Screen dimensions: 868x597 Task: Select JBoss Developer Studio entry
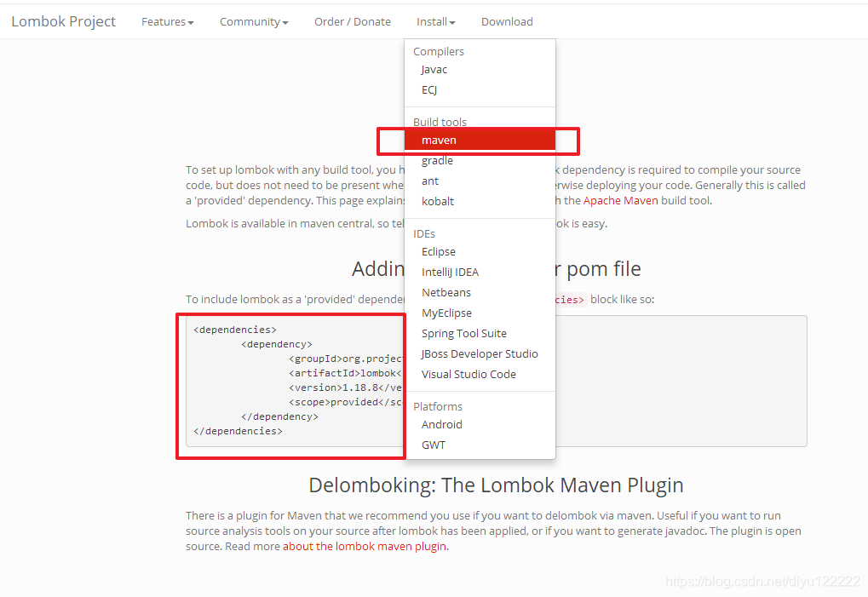(480, 354)
